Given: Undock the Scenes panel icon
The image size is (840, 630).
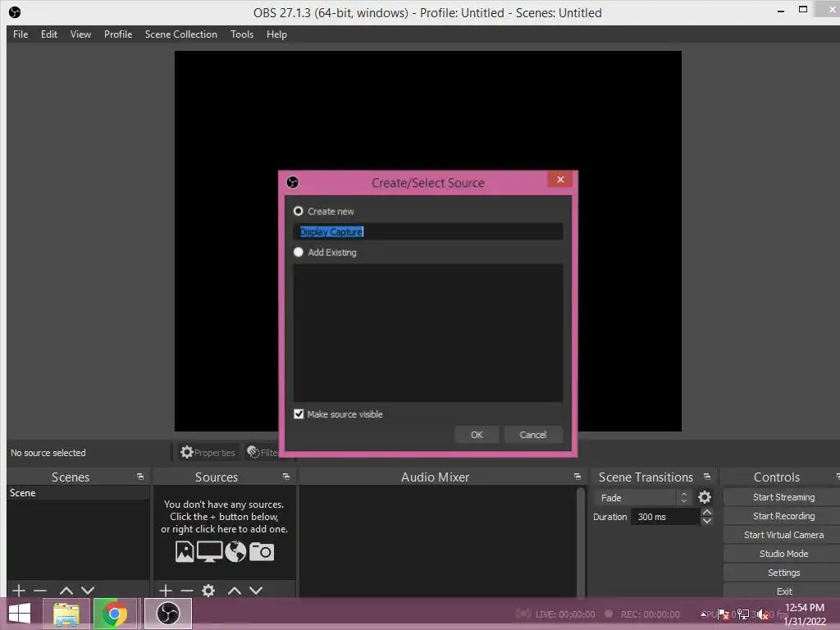Looking at the screenshot, I should click(x=140, y=477).
